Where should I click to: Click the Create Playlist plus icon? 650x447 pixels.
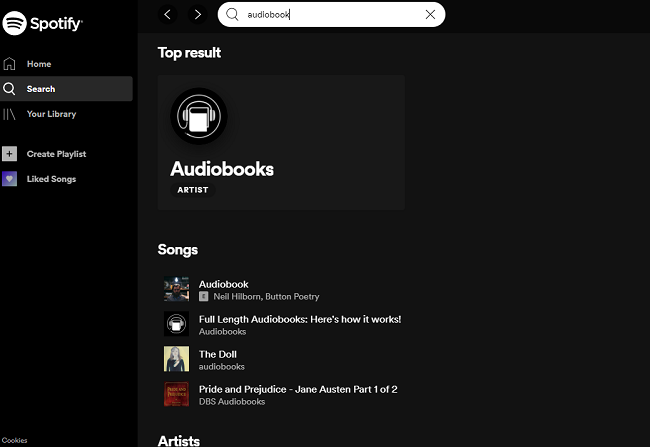pos(10,154)
